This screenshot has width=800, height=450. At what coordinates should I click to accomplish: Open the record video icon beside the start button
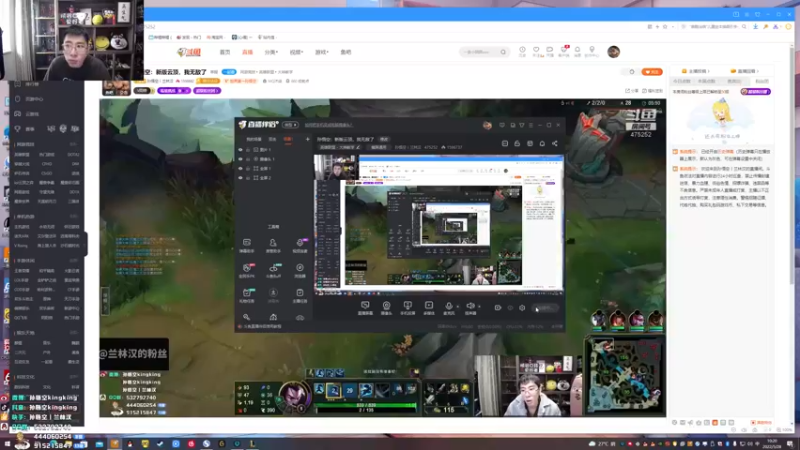pyautogui.click(x=497, y=308)
